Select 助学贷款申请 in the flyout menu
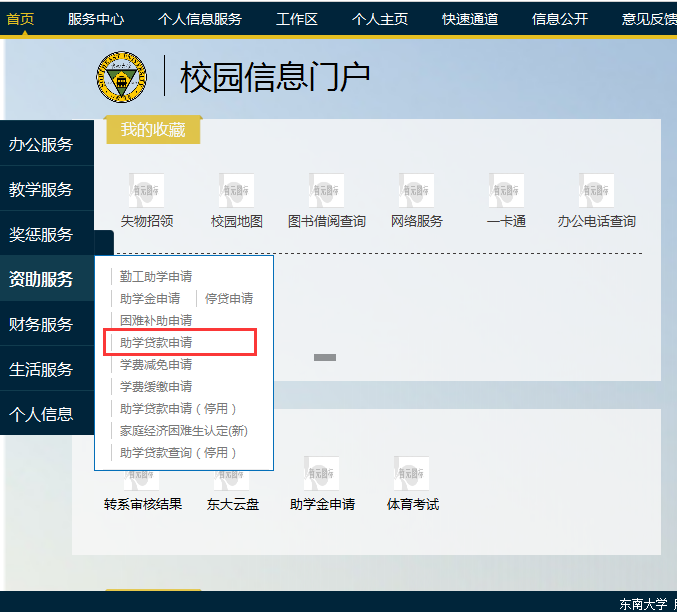677x612 pixels. 157,343
